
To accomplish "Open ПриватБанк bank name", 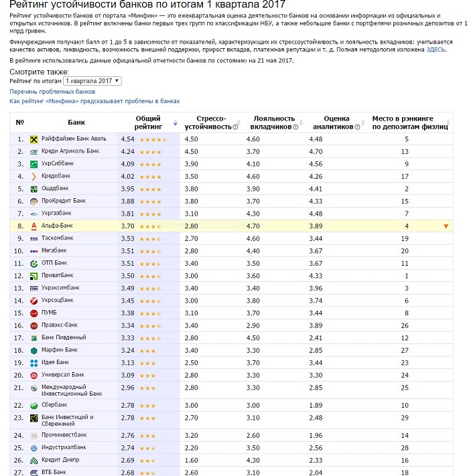I will [58, 275].
